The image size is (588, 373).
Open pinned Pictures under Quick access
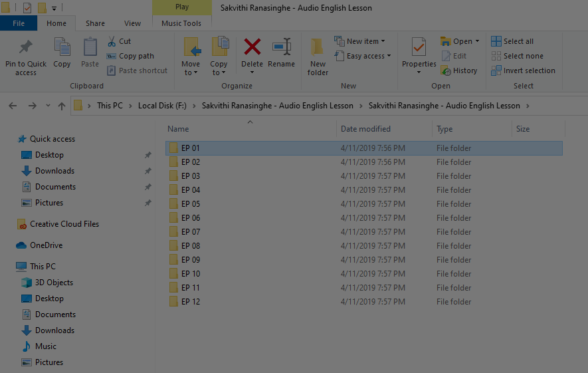(x=43, y=203)
